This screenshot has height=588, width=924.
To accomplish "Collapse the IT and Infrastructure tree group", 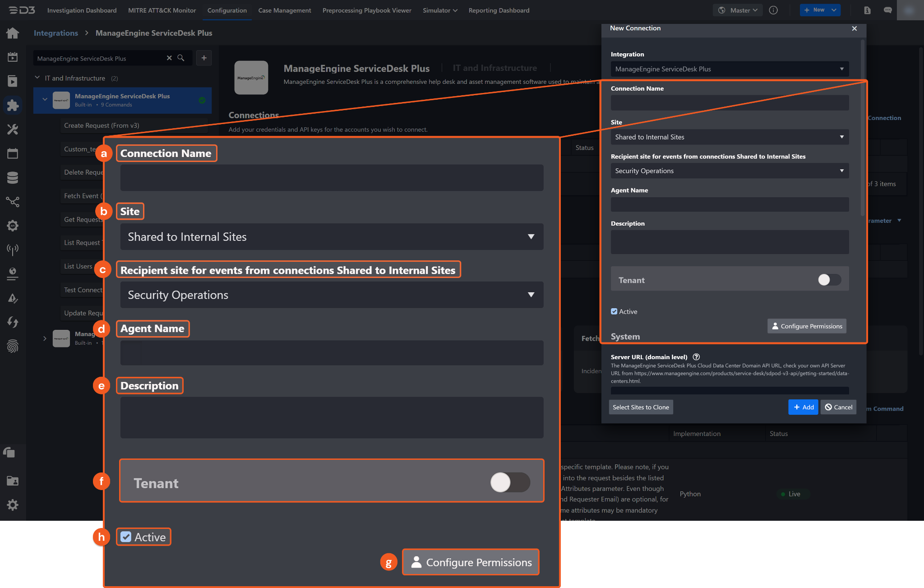I will coord(37,78).
